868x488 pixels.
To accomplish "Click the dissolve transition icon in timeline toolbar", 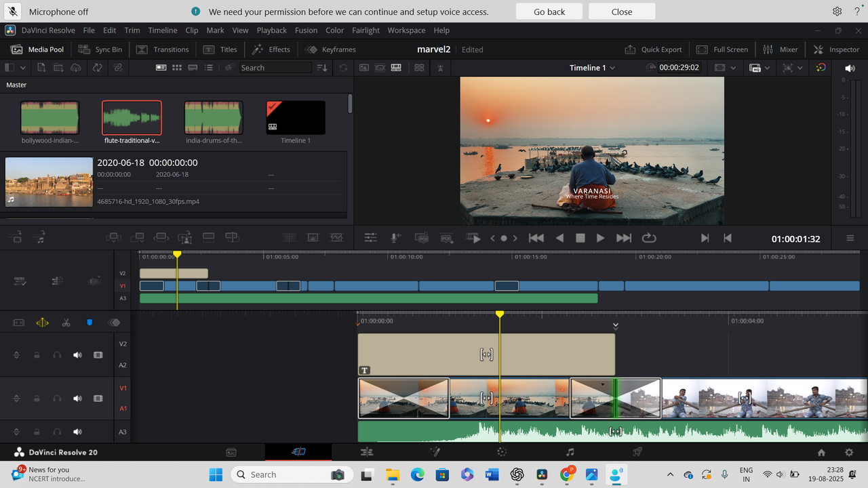I will tap(313, 238).
